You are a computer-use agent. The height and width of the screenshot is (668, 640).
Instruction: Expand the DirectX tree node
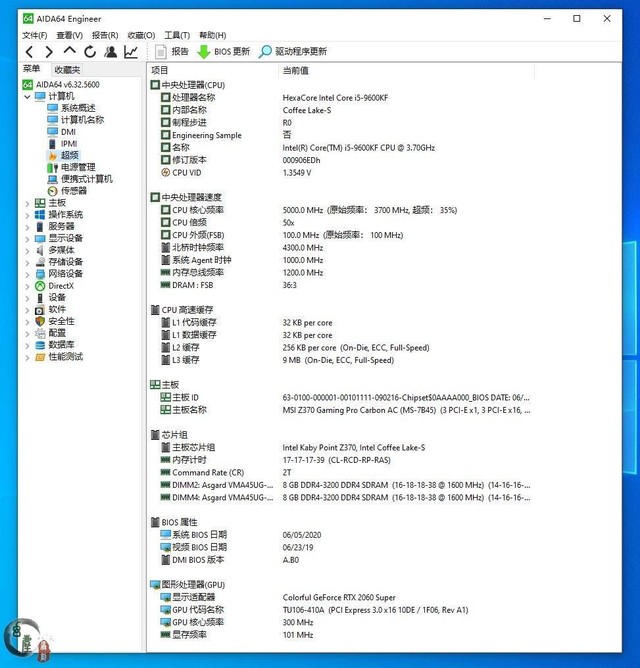click(x=27, y=287)
